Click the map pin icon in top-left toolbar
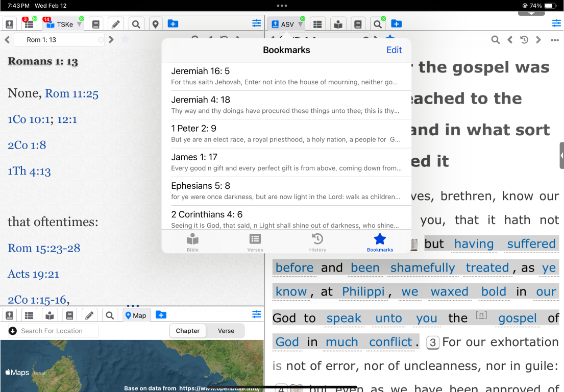This screenshot has height=392, width=564. (x=156, y=24)
